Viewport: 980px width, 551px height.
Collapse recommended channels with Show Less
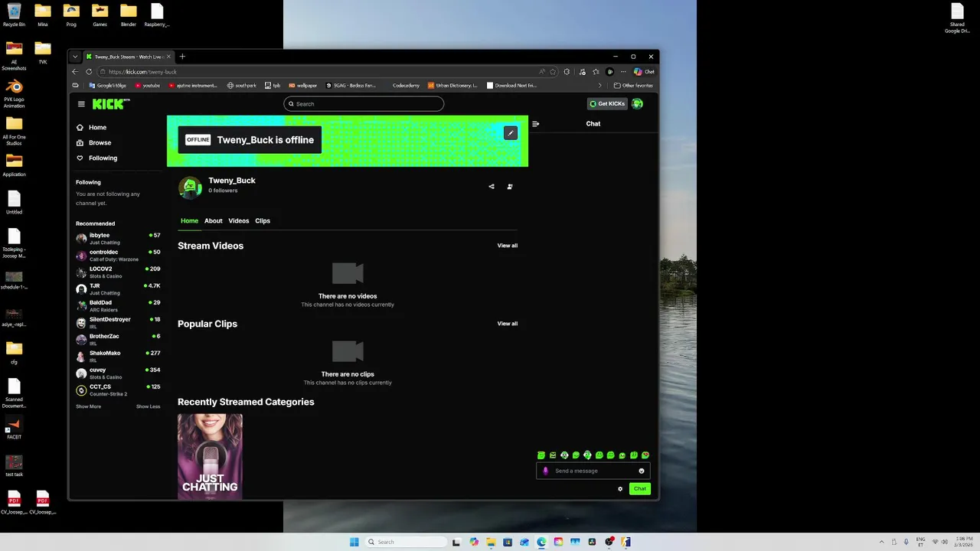tap(149, 406)
